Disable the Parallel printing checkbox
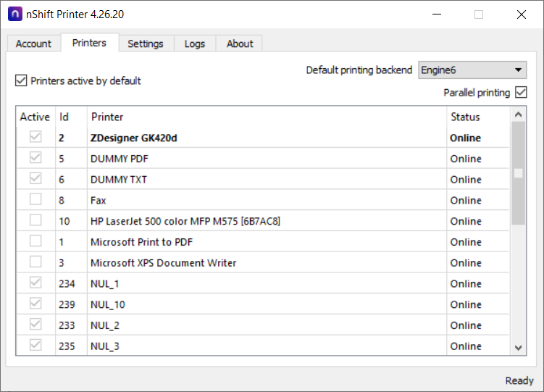Viewport: 544px width, 392px height. [x=521, y=92]
